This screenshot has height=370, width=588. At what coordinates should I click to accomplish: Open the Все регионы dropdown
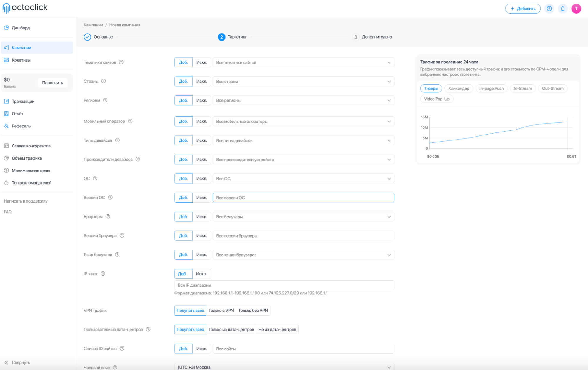coord(303,100)
